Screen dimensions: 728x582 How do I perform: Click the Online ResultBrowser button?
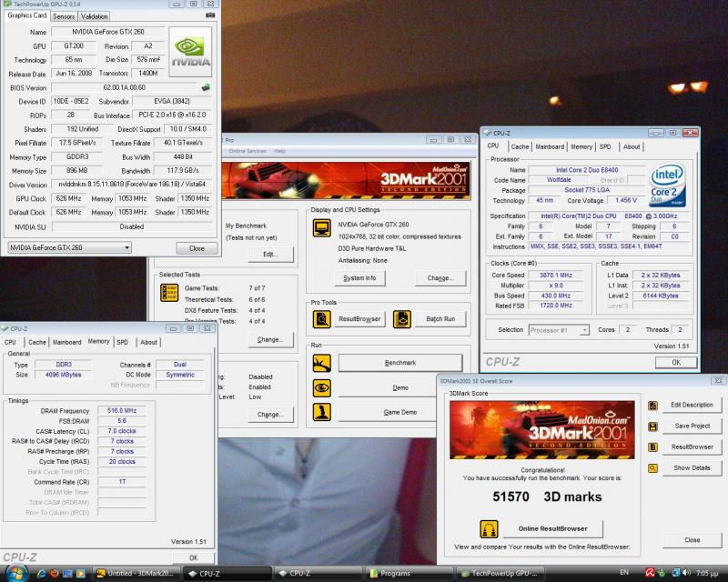(x=552, y=528)
